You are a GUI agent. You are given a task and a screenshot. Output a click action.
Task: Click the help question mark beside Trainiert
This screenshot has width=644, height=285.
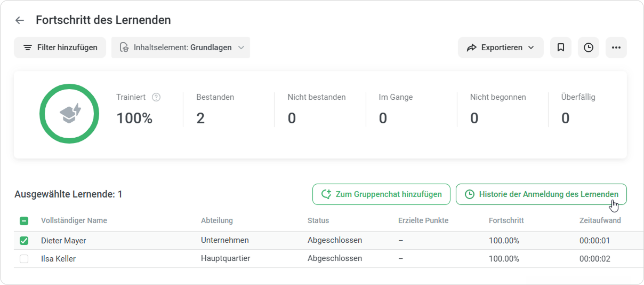156,97
